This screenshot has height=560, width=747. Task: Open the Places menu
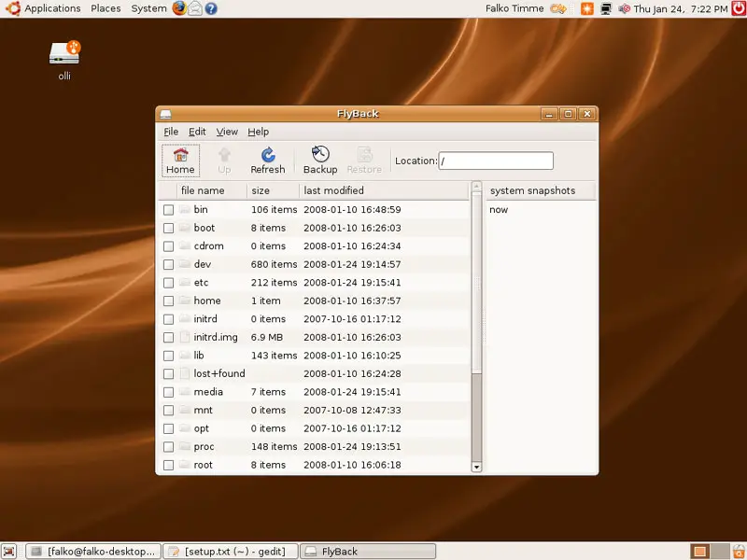pos(106,8)
